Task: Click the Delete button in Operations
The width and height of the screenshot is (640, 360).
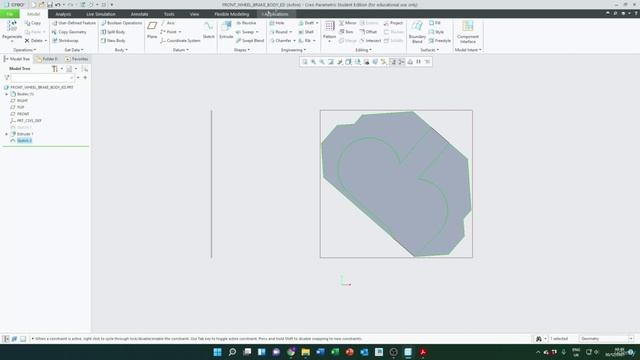Action: click(35, 41)
